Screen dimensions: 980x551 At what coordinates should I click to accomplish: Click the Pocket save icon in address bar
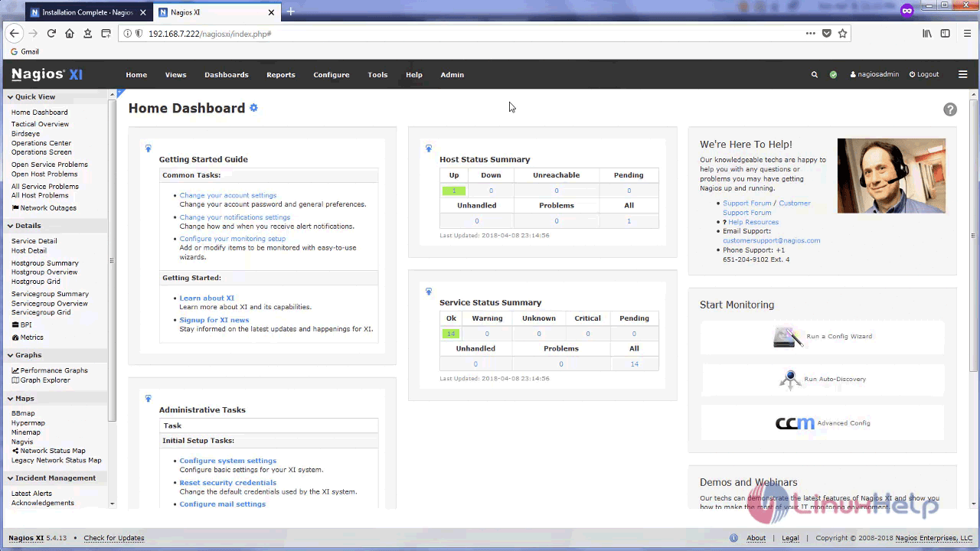point(827,34)
